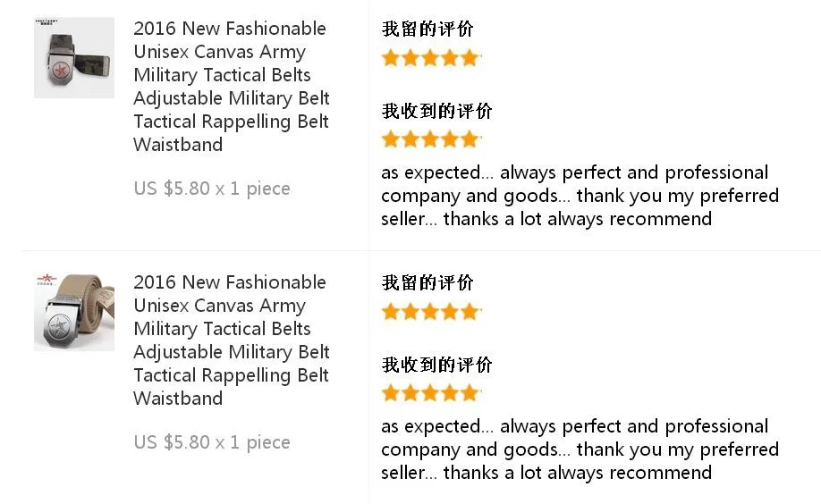This screenshot has height=504, width=821.
Task: Open the camouflage belt product thumbnail
Action: [x=73, y=57]
